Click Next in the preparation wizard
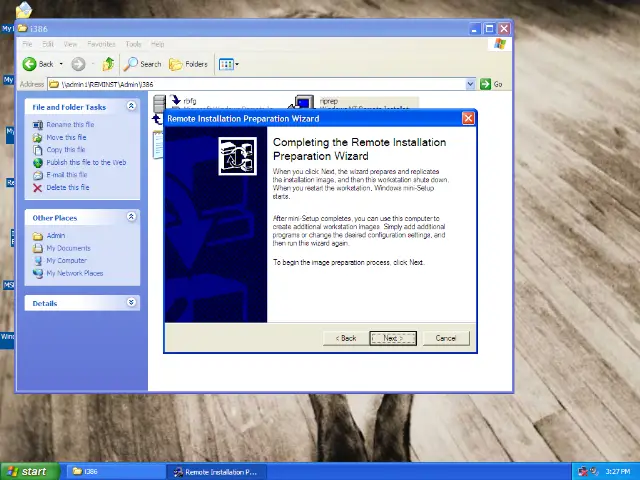640x480 pixels. (x=393, y=338)
